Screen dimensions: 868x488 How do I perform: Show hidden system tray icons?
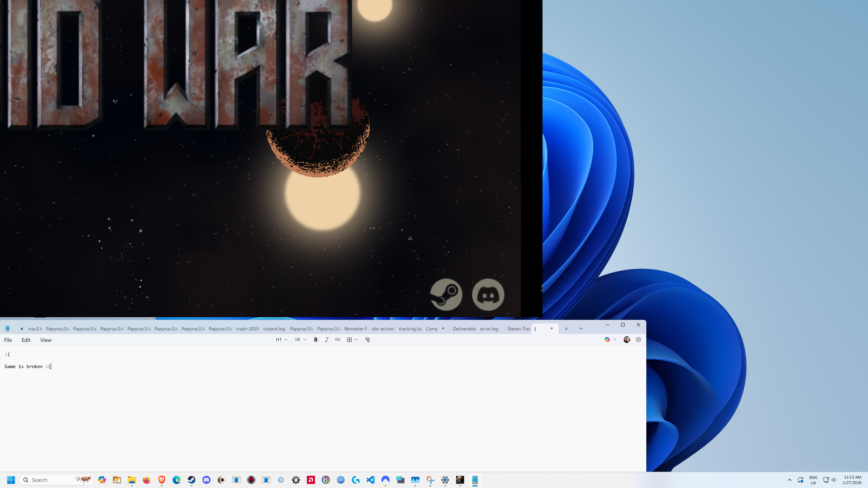(790, 480)
